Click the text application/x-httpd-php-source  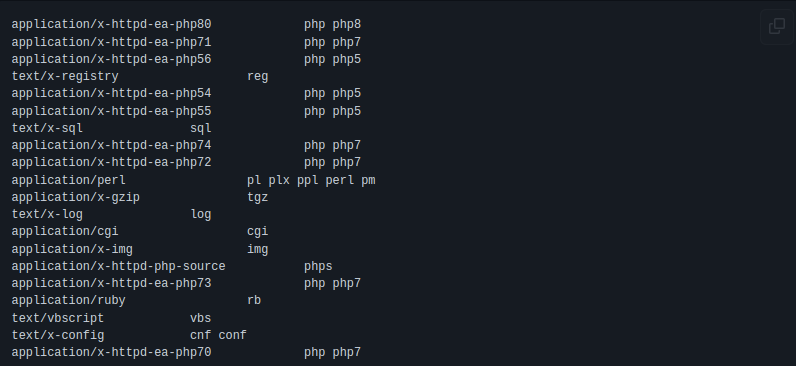click(x=118, y=267)
